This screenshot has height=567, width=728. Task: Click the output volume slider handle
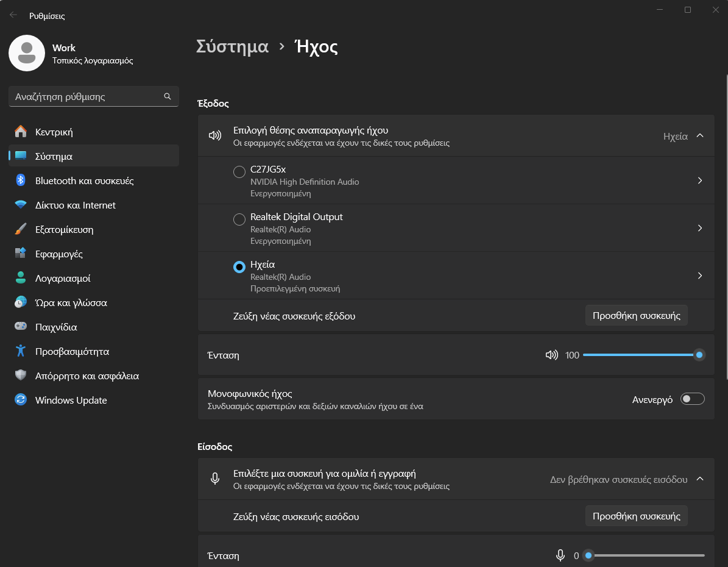[699, 355]
